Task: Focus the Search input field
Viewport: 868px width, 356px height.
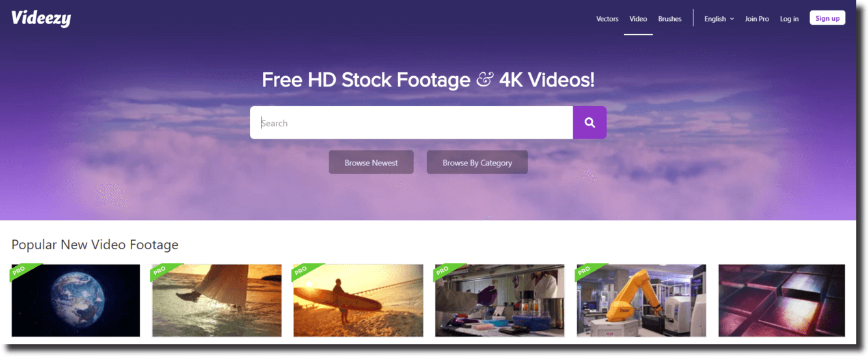Action: click(x=411, y=122)
